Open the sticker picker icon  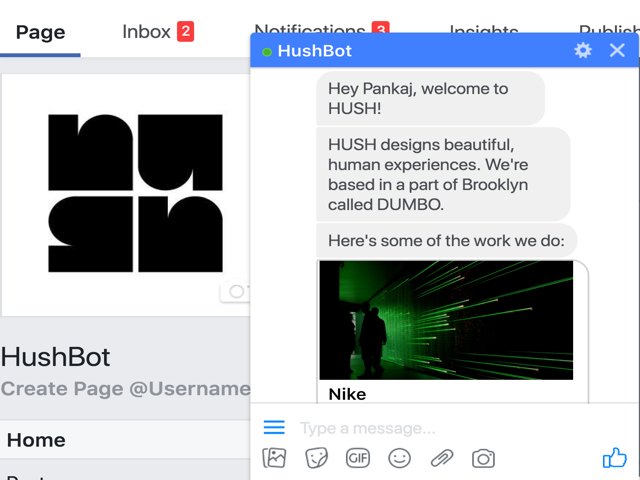316,458
